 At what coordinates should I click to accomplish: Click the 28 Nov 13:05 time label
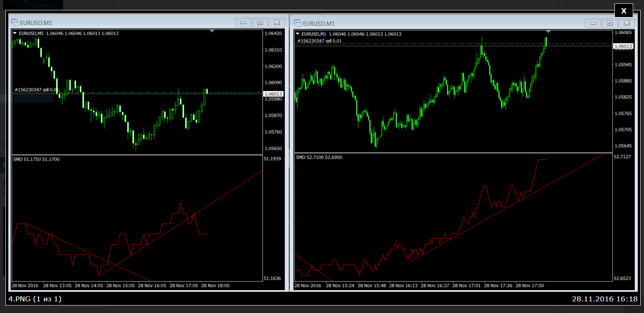pos(57,286)
